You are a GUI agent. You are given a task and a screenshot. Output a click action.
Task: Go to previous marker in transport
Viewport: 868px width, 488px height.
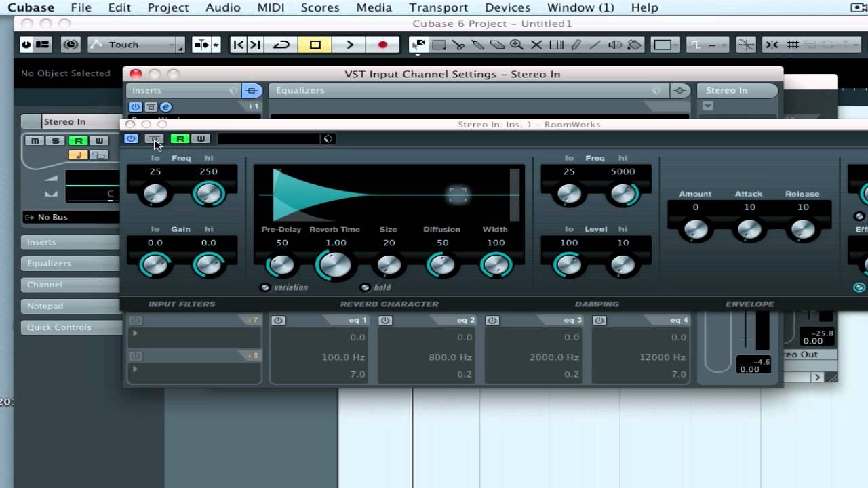pos(238,45)
